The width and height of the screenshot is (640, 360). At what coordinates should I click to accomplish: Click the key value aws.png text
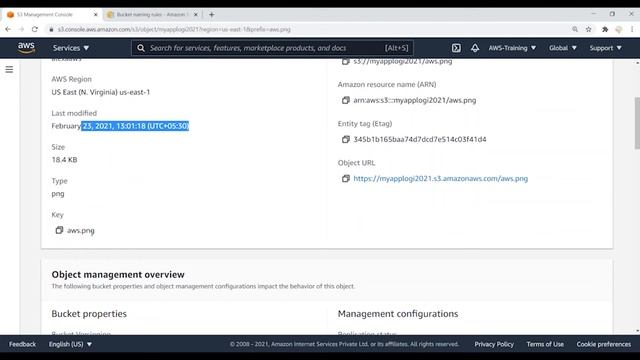[x=80, y=230]
